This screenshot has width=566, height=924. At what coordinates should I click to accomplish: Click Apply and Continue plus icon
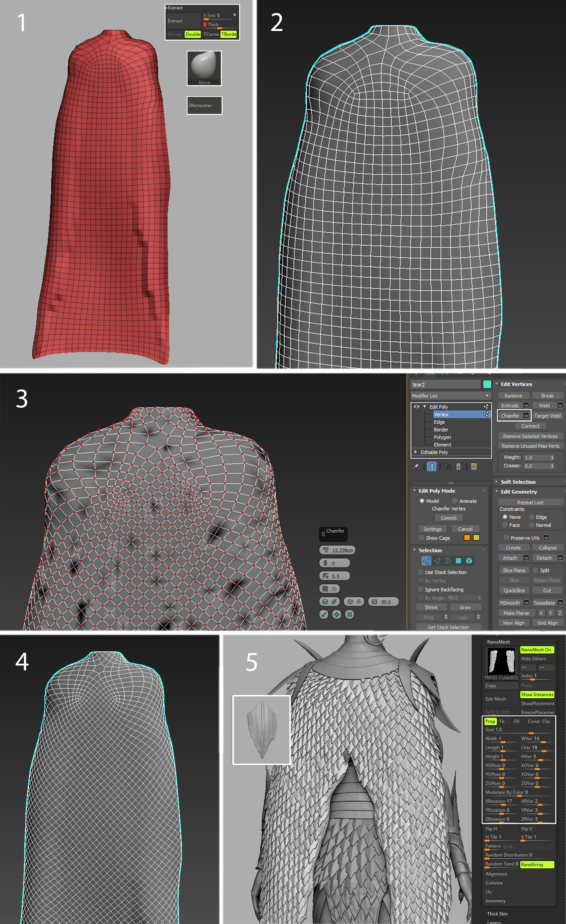[337, 614]
